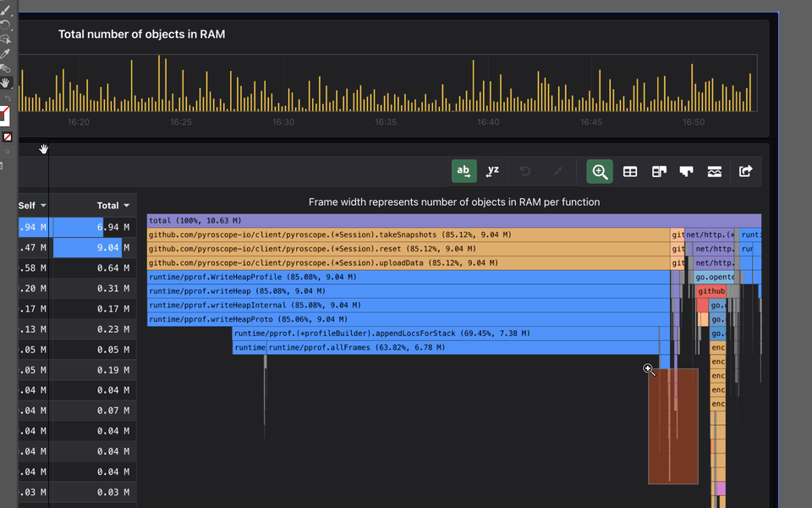Screen dimensions: 812x508
Task: Switch to table and flamegraph view icon
Action: pos(659,172)
